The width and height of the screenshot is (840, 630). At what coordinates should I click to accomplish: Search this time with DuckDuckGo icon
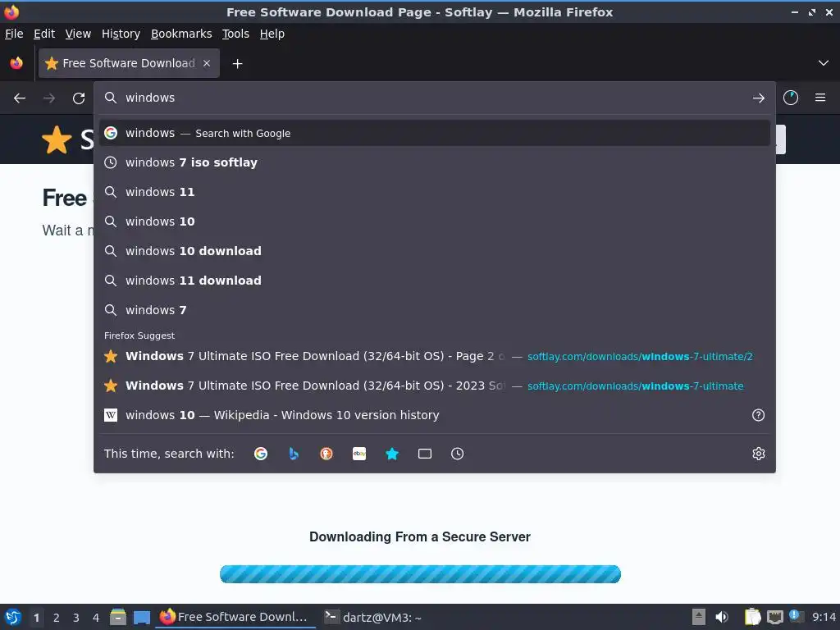[x=326, y=454]
